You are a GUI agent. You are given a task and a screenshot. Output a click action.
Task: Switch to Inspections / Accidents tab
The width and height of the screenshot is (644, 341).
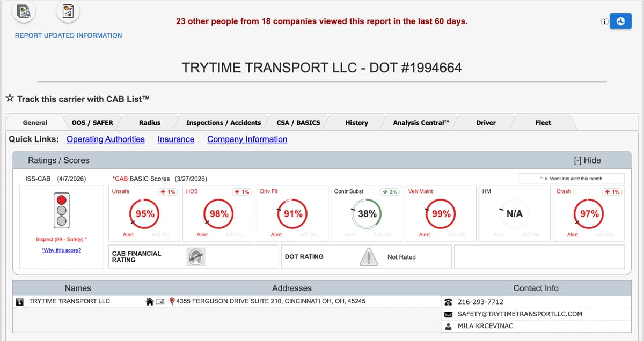point(223,123)
